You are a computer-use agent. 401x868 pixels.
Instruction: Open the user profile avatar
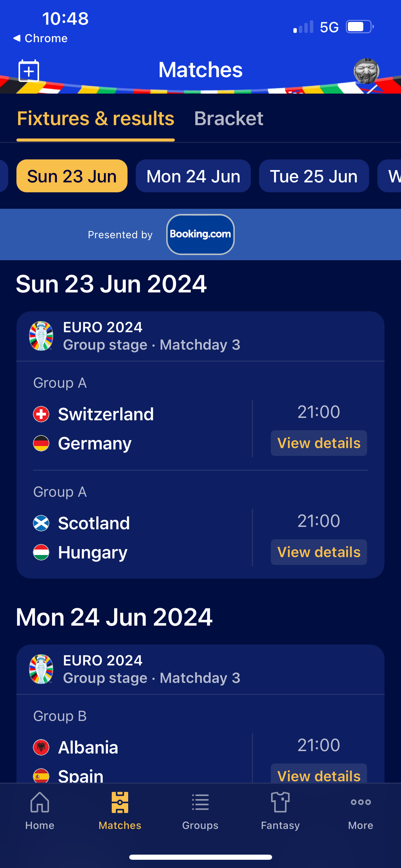click(366, 71)
